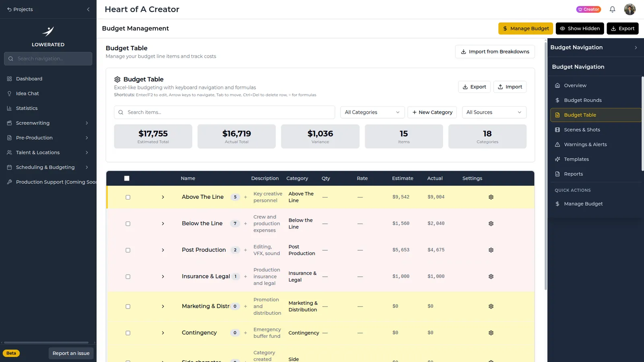Click New Category button
This screenshot has width=644, height=362.
[x=432, y=113]
